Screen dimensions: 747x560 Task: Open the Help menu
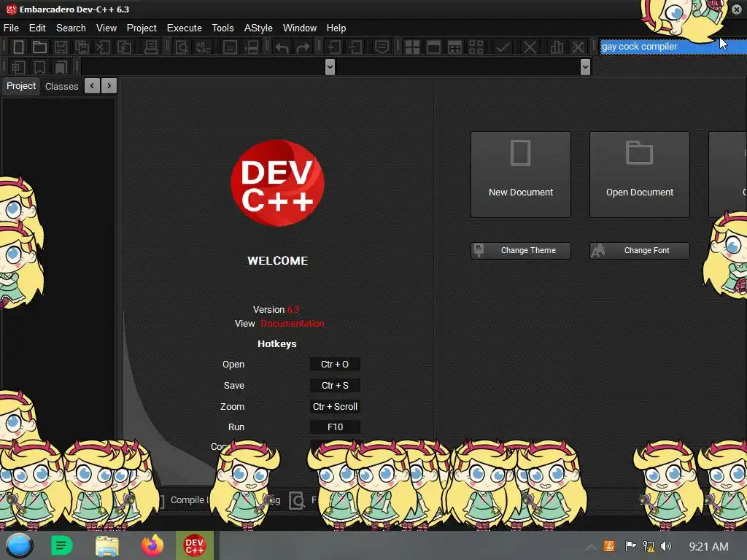336,28
